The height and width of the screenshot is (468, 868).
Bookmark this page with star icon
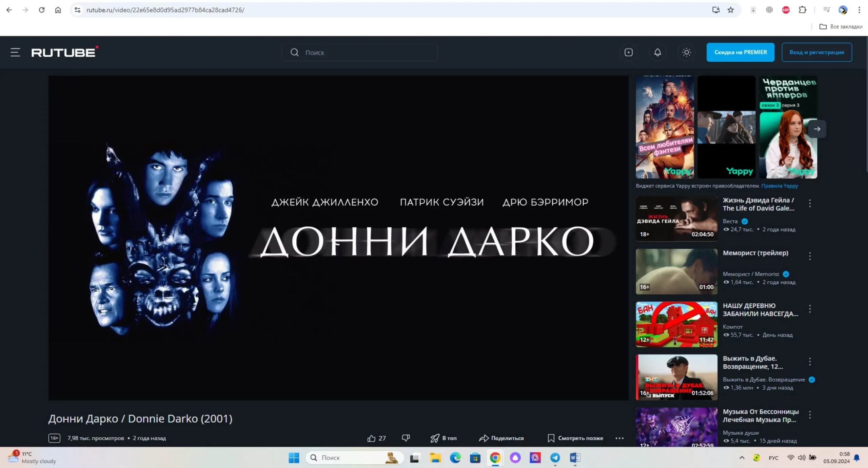click(x=731, y=10)
